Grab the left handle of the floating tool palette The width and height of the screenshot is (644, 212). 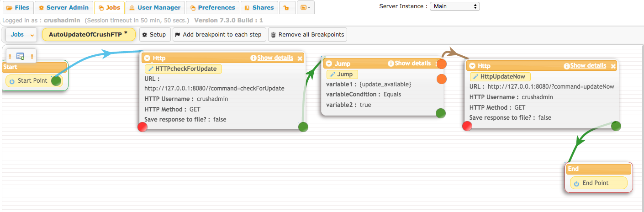pyautogui.click(x=9, y=56)
